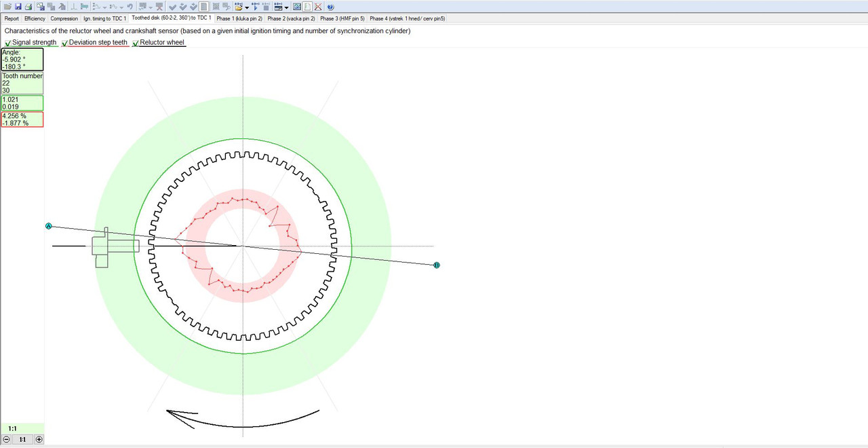Click the red X crossed icon in the toolbar
The width and height of the screenshot is (868, 448).
coord(318,6)
